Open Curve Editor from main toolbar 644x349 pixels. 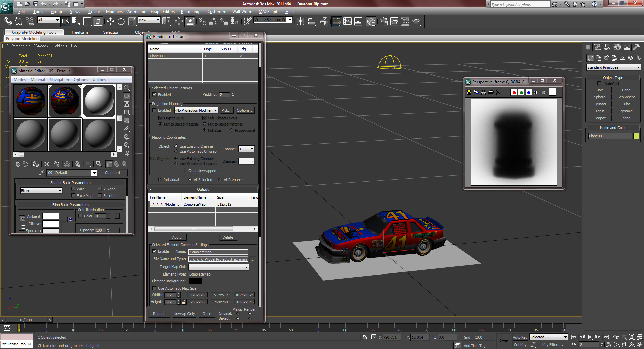pos(347,21)
